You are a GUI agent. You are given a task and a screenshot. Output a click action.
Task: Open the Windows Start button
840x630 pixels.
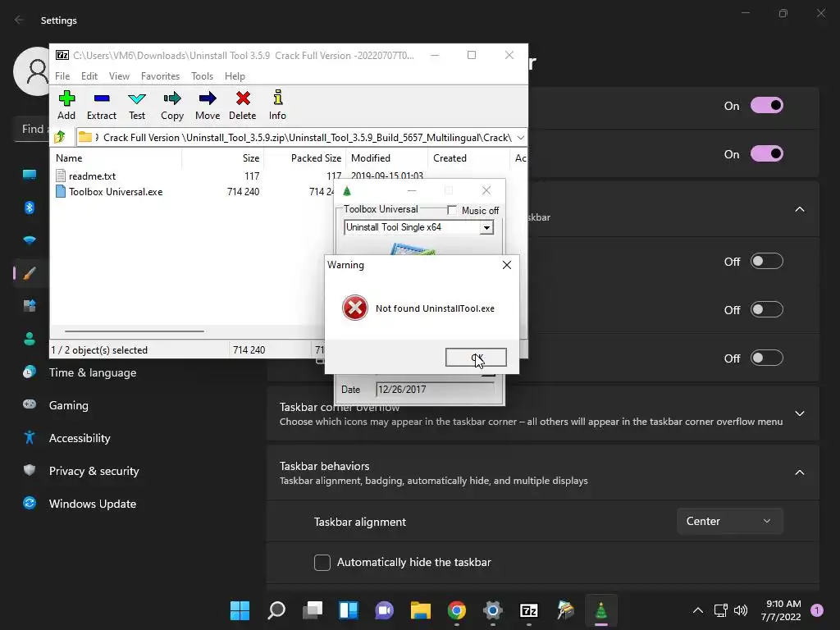pyautogui.click(x=240, y=610)
